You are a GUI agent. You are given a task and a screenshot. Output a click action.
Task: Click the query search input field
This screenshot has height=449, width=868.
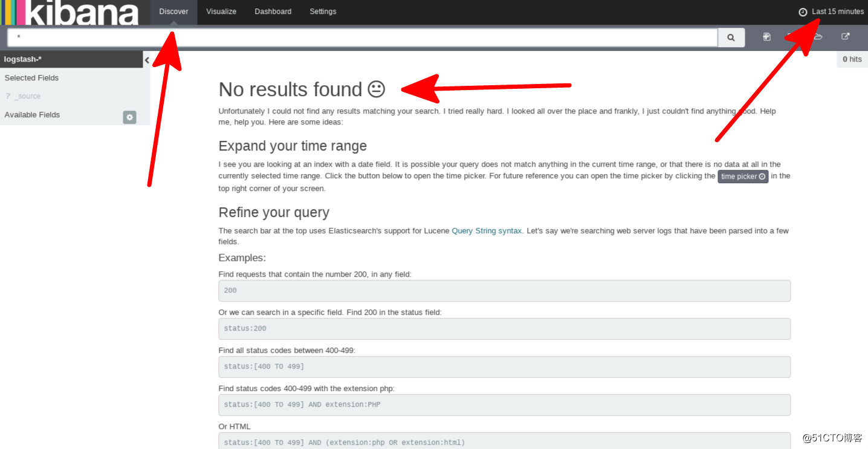pyautogui.click(x=363, y=37)
